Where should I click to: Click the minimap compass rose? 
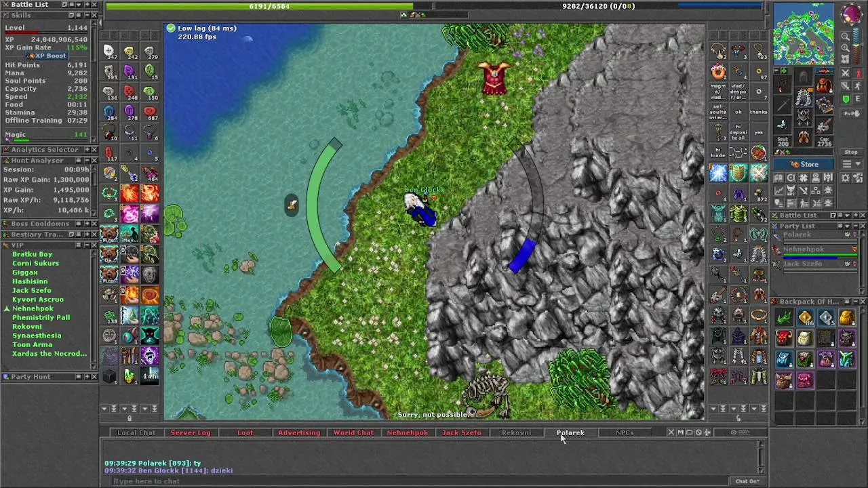pyautogui.click(x=852, y=14)
